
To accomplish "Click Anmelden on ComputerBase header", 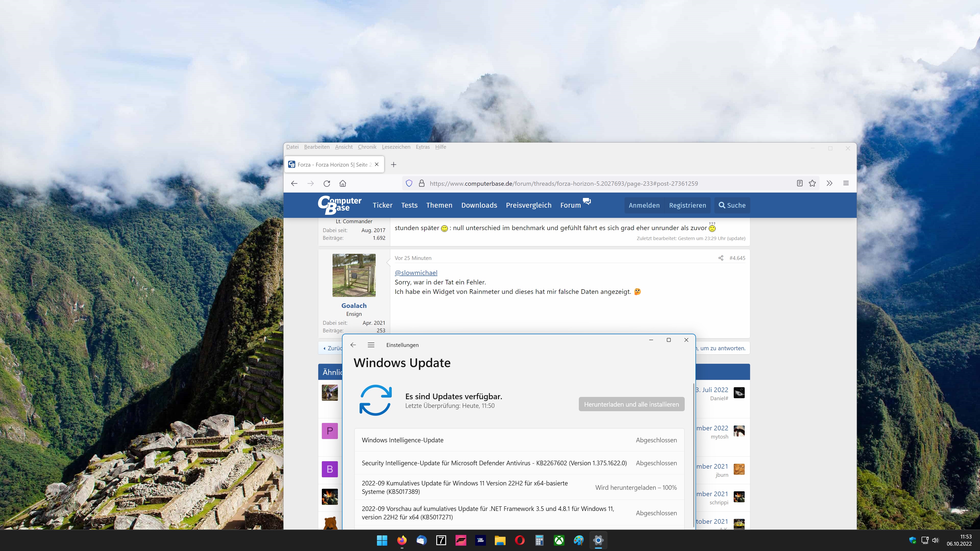I will [644, 205].
